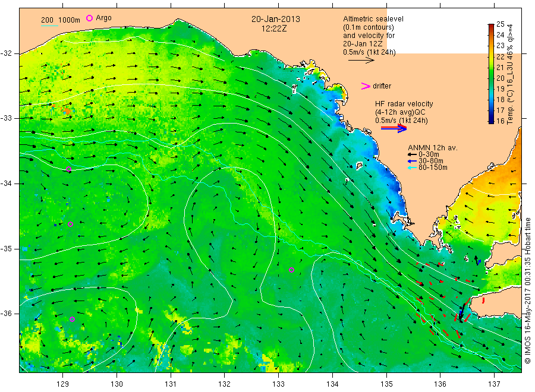This screenshot has width=535, height=392.
Task: Select the Argo float marker just north of -34 latitude
Action: pos(68,169)
